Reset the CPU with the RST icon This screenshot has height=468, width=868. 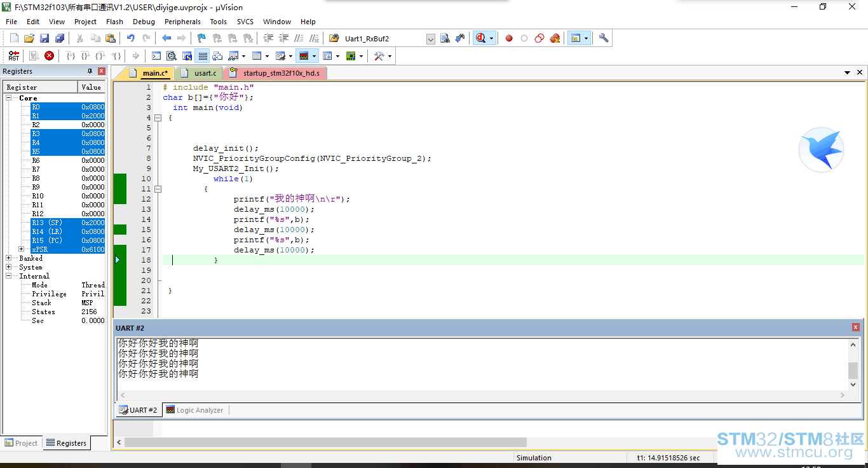[14, 56]
